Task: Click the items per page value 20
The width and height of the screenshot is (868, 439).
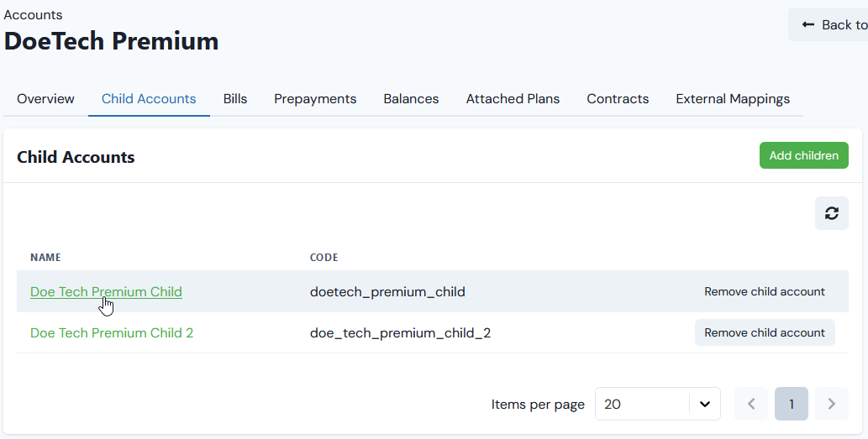Action: pyautogui.click(x=613, y=405)
